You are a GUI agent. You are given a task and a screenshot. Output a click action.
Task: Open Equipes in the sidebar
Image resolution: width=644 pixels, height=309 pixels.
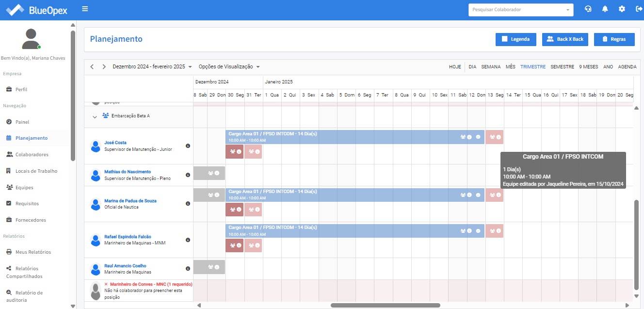click(x=24, y=187)
